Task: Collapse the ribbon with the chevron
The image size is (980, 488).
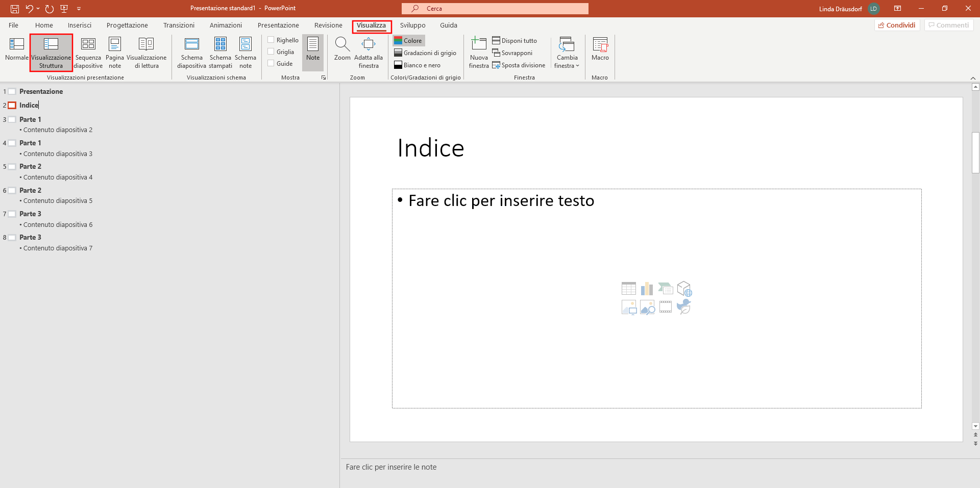Action: (x=973, y=78)
